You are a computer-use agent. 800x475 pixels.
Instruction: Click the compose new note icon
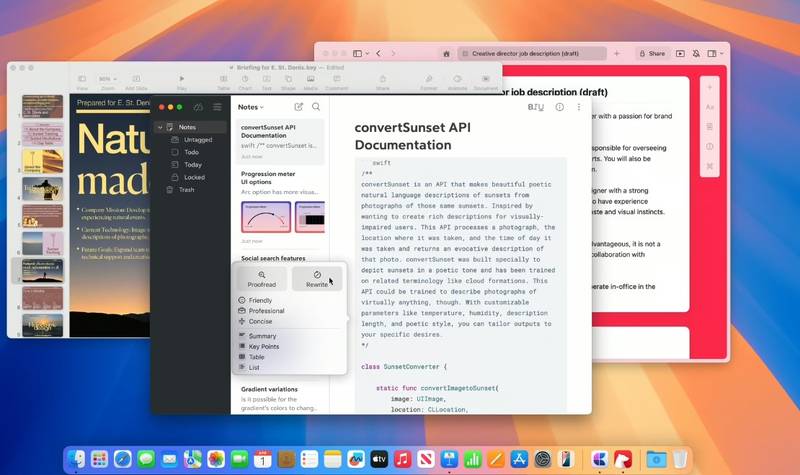pyautogui.click(x=298, y=107)
